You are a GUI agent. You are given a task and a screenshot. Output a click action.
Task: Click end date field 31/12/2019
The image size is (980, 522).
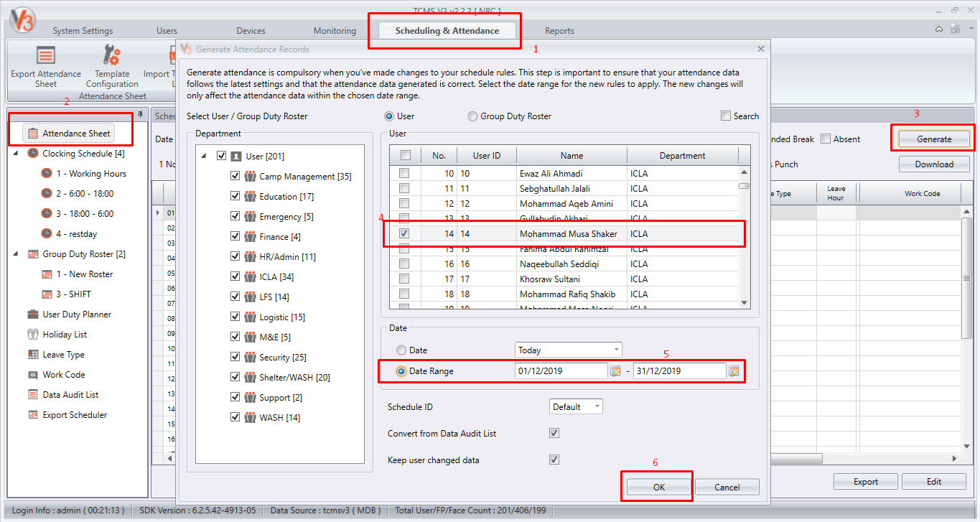tap(680, 371)
